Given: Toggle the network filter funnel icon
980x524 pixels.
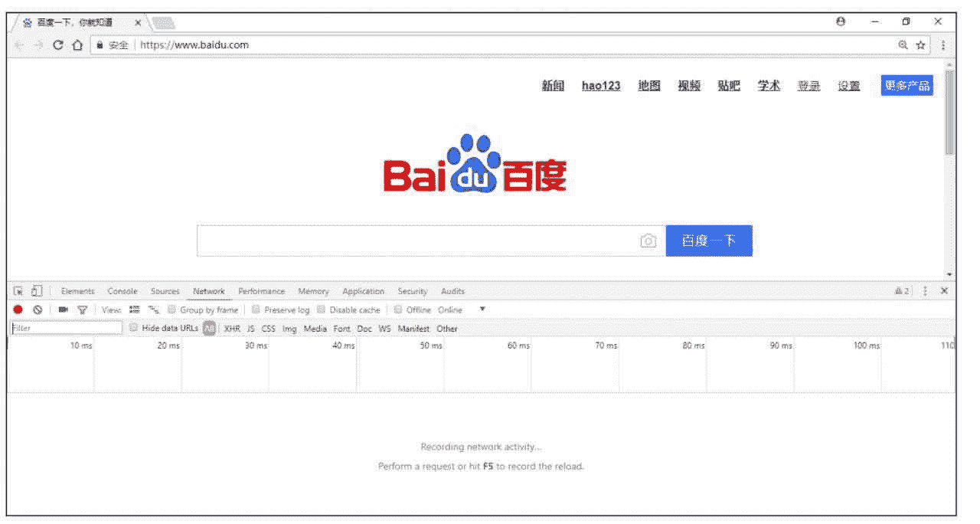Looking at the screenshot, I should coord(82,310).
